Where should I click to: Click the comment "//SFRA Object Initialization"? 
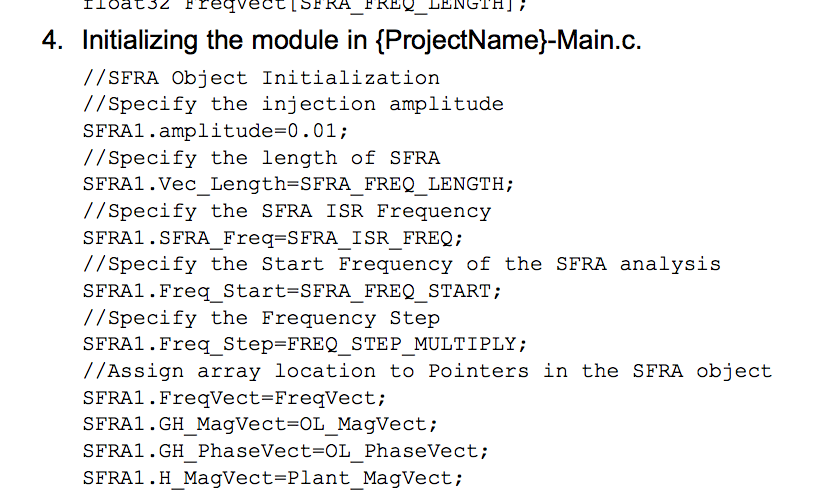(261, 78)
